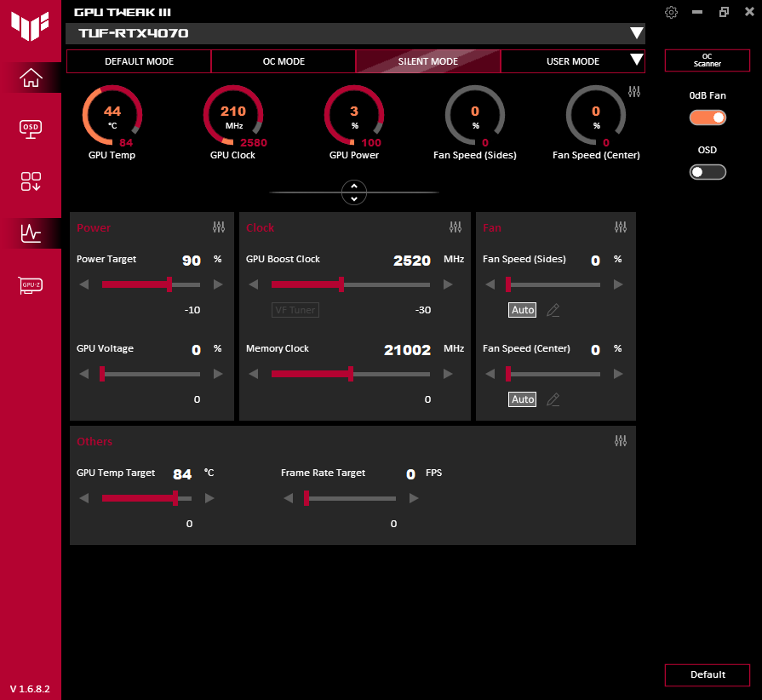Switch to OC Mode tab

284,61
